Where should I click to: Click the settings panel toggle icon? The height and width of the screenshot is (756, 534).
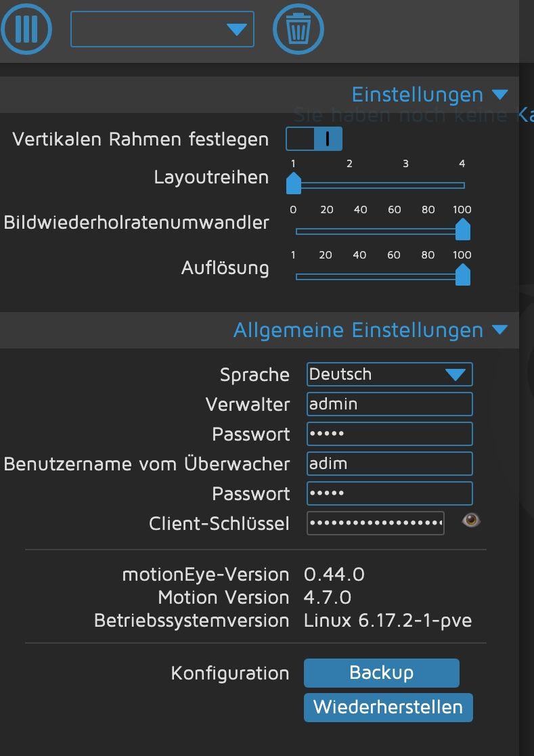point(26,29)
